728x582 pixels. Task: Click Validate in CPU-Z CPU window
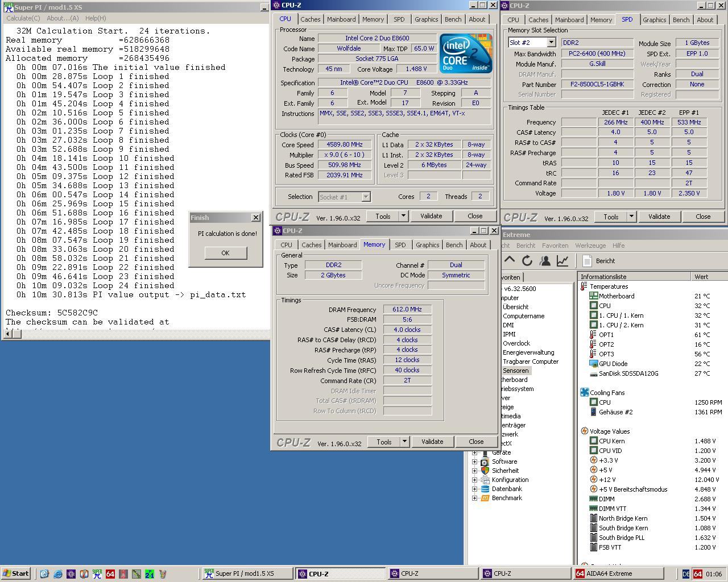tap(431, 216)
